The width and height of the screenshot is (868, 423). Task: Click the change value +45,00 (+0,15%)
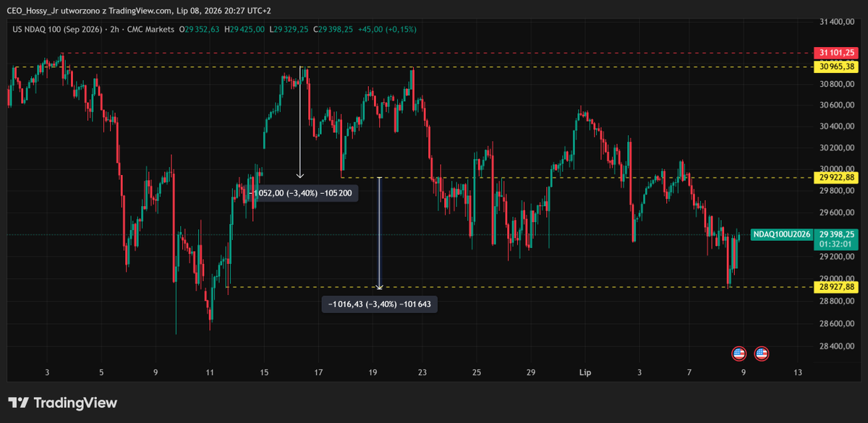point(387,29)
